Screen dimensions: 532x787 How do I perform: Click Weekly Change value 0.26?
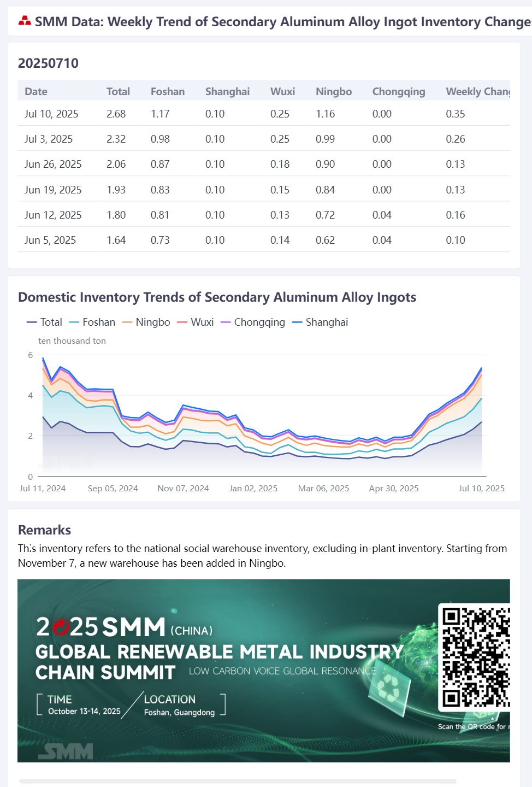[x=456, y=139]
